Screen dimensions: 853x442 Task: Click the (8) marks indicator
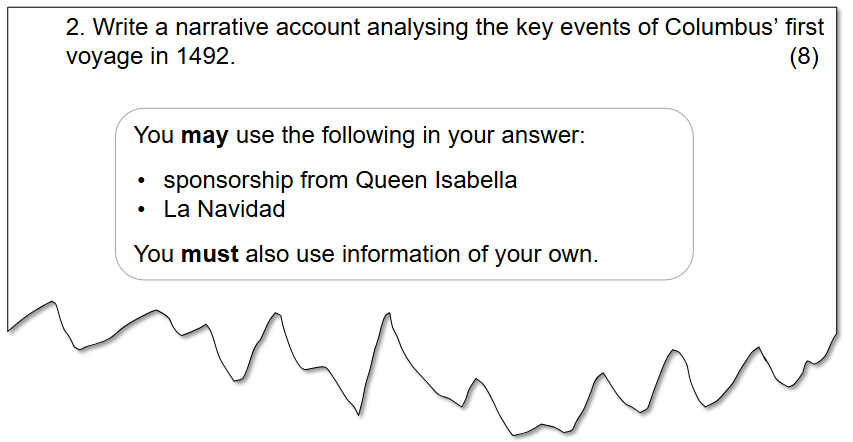click(803, 57)
